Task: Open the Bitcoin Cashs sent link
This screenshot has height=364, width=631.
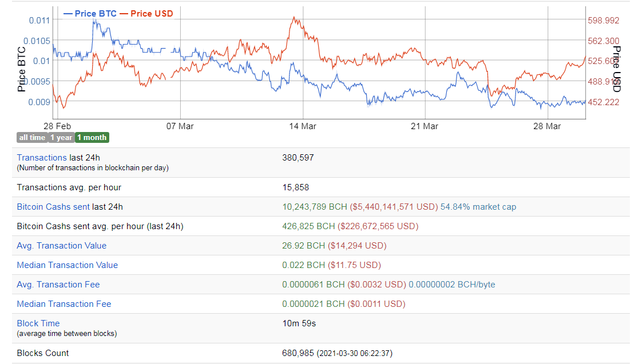Action: coord(53,207)
